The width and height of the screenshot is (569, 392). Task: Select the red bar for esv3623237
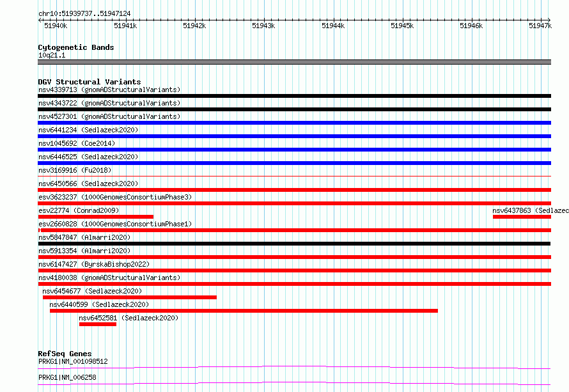point(294,203)
